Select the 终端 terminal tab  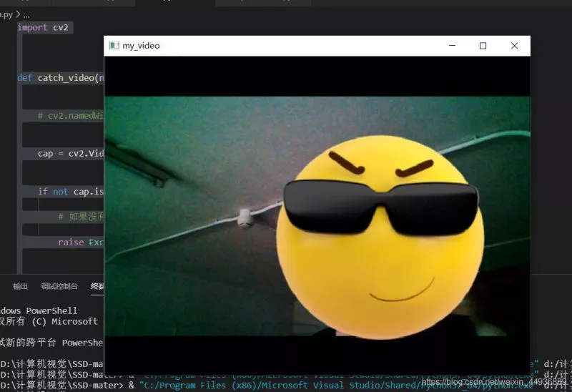(x=97, y=286)
